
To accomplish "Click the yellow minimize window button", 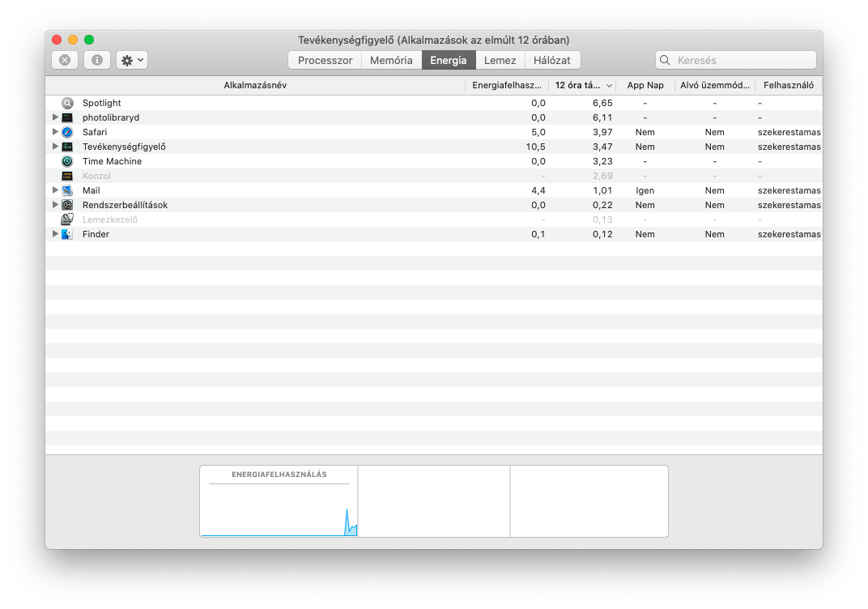I will [73, 40].
